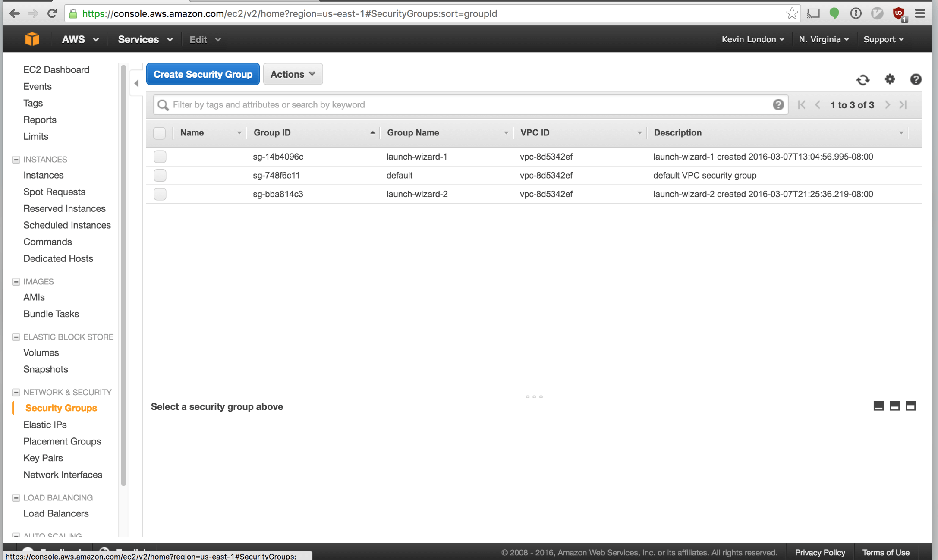Open table settings gear icon

click(x=890, y=79)
